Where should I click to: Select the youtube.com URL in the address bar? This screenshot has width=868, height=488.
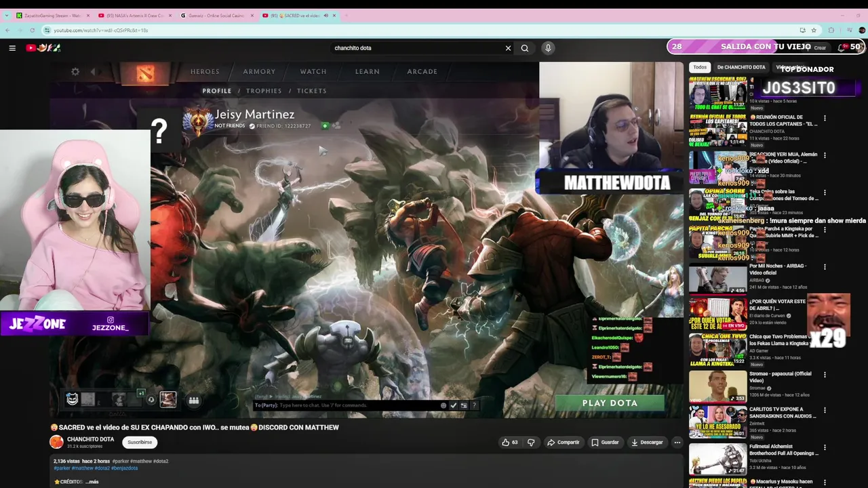point(100,30)
